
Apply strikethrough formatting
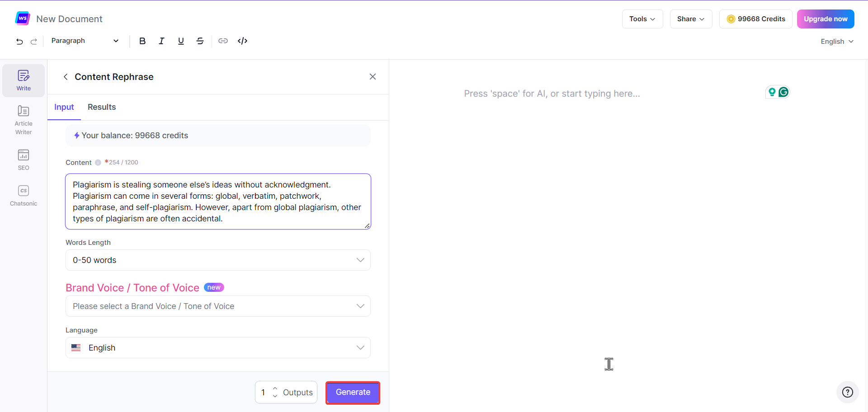(200, 41)
